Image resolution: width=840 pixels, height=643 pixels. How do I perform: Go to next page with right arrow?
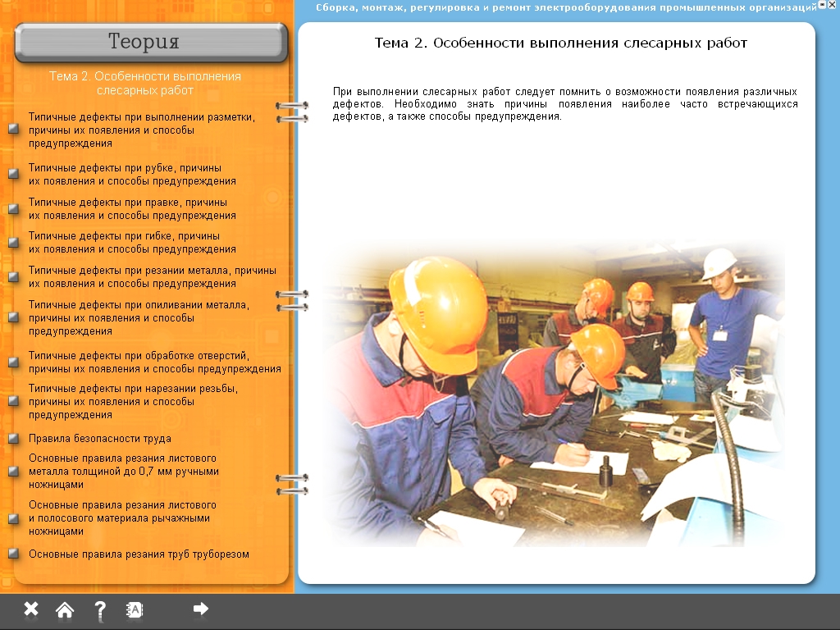tap(201, 609)
